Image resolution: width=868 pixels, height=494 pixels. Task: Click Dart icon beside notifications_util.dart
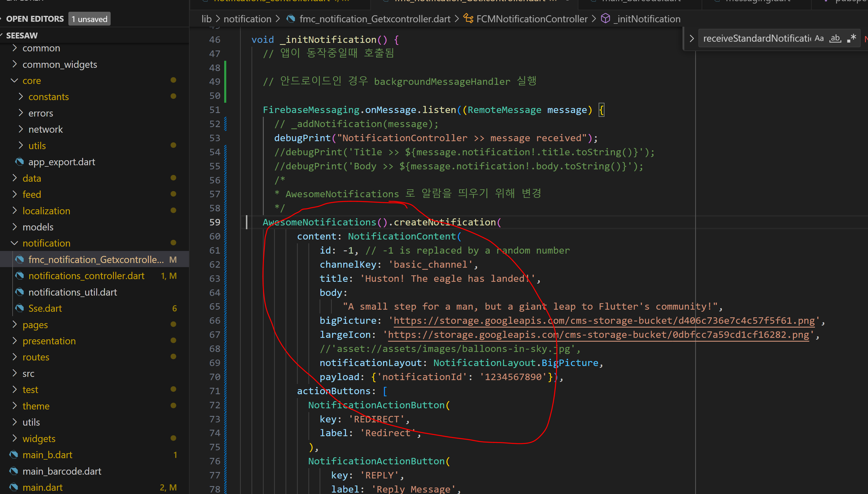pos(20,292)
